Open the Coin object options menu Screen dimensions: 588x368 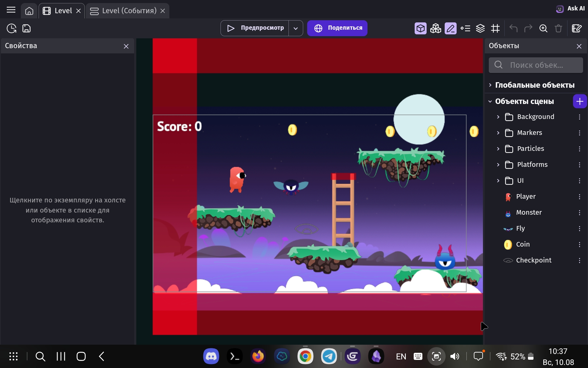[580, 244]
